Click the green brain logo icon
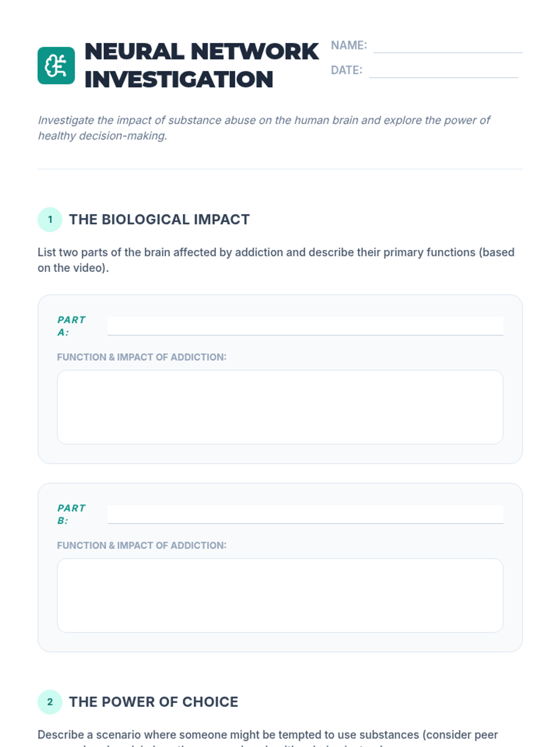 pos(56,65)
